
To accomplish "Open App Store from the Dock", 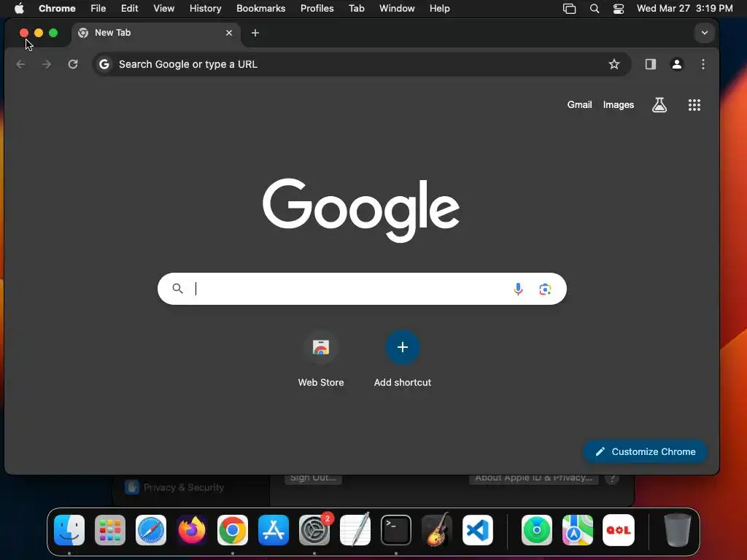I will [274, 530].
